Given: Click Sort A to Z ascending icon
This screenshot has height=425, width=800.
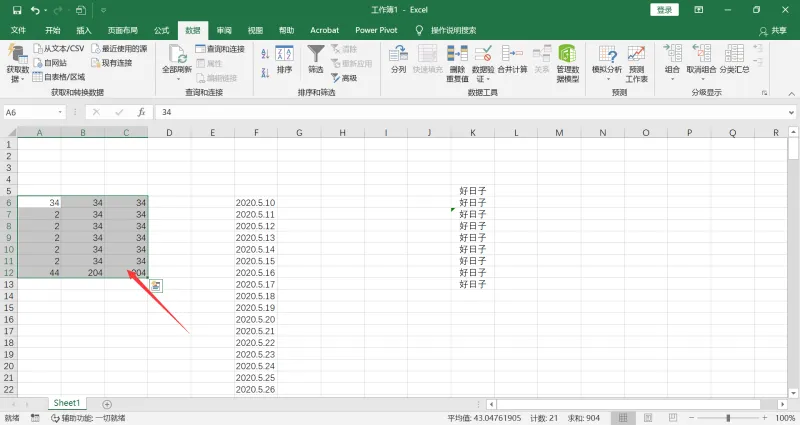Looking at the screenshot, I should (x=265, y=54).
